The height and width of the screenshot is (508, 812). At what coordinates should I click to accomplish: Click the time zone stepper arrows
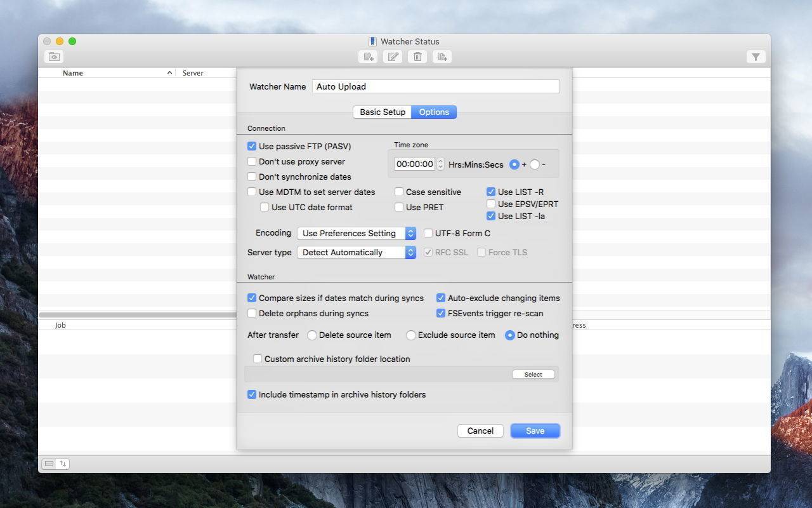point(440,164)
